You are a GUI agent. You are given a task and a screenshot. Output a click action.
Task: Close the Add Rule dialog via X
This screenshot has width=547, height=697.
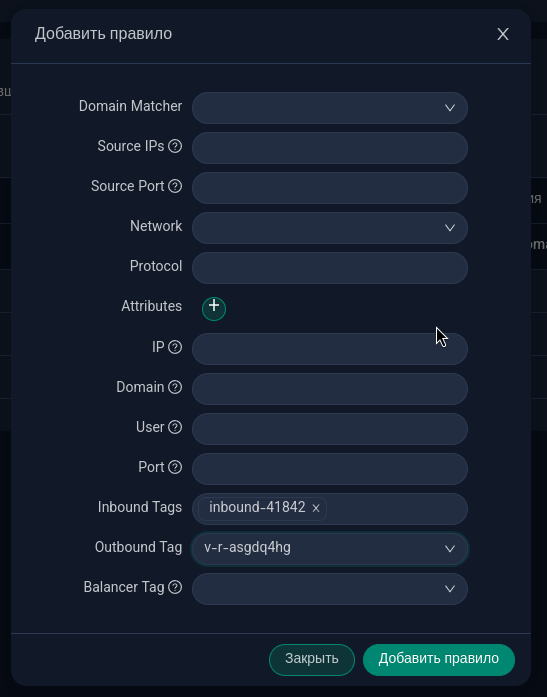[503, 34]
